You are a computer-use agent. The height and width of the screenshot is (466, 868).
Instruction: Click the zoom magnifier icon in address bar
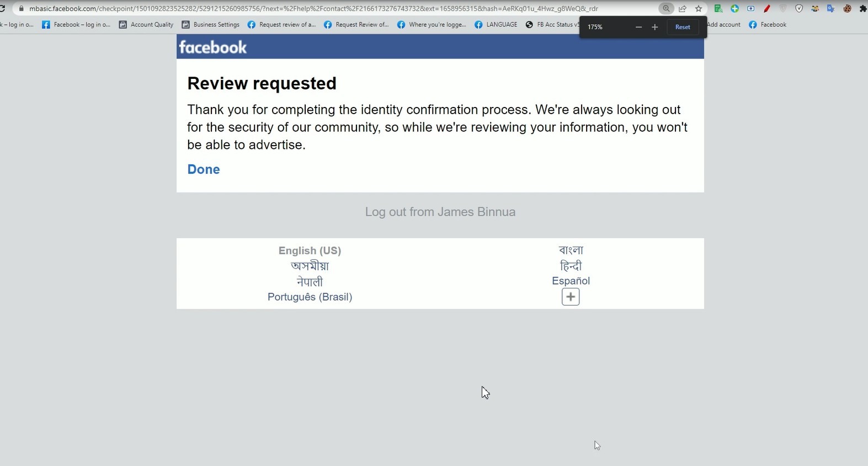666,9
